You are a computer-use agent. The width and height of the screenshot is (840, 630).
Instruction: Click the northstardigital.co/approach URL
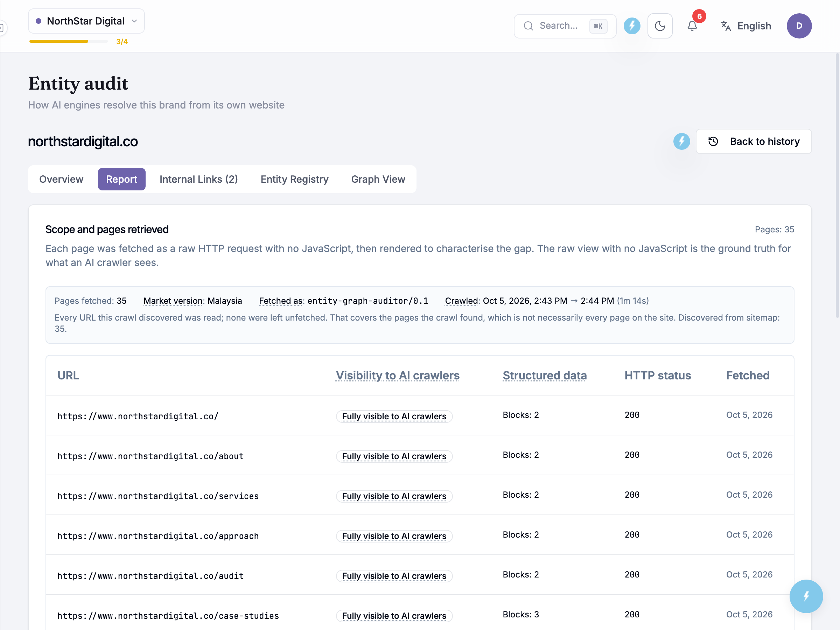pyautogui.click(x=158, y=536)
